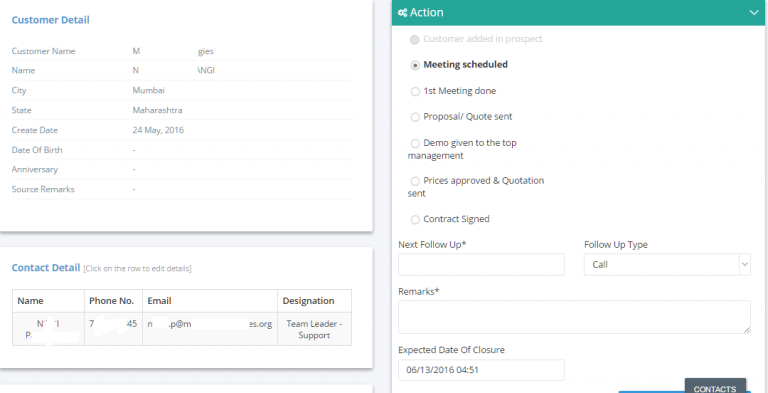Select the Meeting scheduled radio button
The width and height of the screenshot is (768, 393).
415,65
